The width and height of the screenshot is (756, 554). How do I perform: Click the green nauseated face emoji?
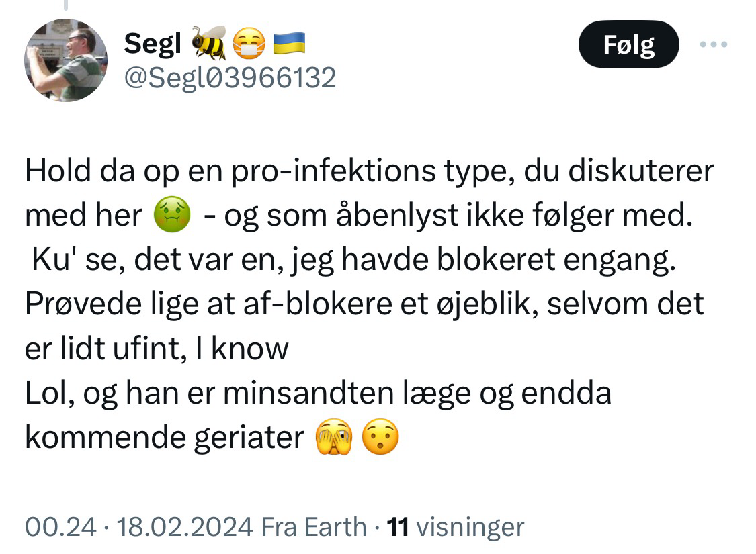pos(171,214)
